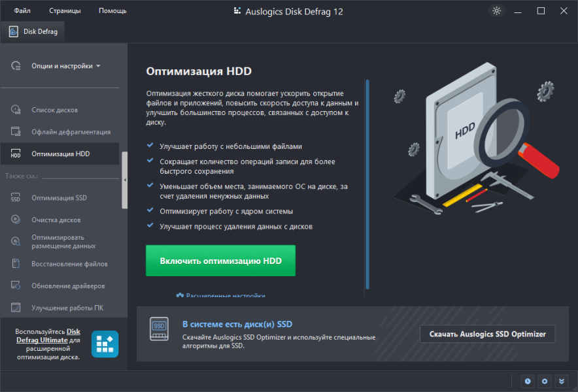Click the Очистка дисков disc icon
Viewport: 578px width, 392px height.
pos(16,220)
